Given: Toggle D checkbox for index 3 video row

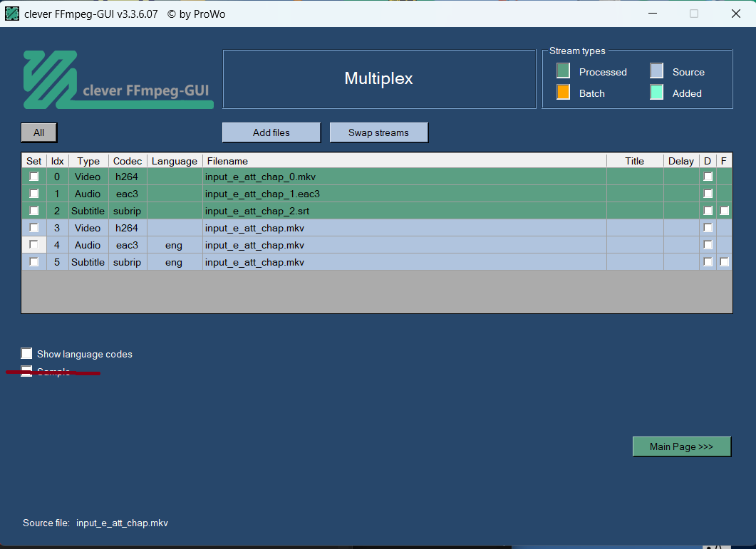Looking at the screenshot, I should coord(708,228).
